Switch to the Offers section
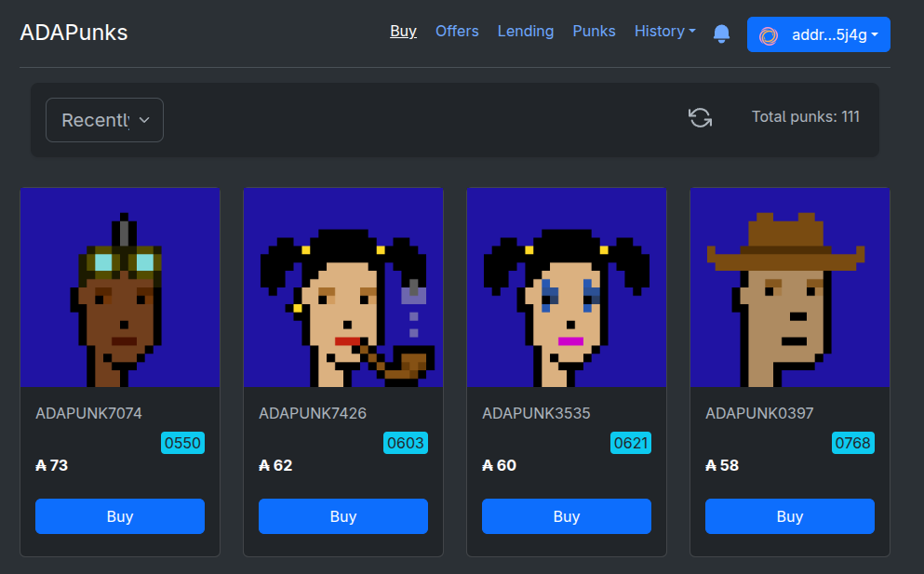The image size is (924, 574). point(457,31)
